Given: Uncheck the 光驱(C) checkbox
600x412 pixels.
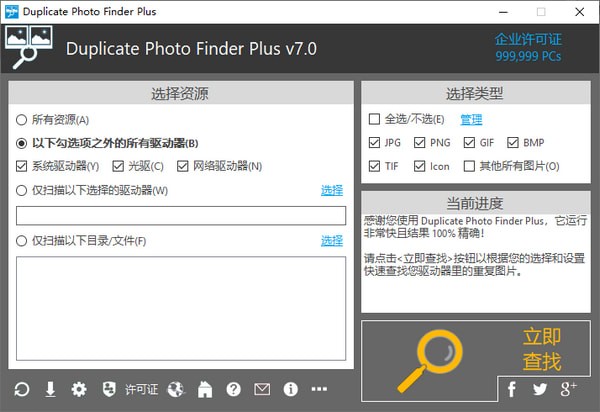Looking at the screenshot, I should click(x=119, y=166).
